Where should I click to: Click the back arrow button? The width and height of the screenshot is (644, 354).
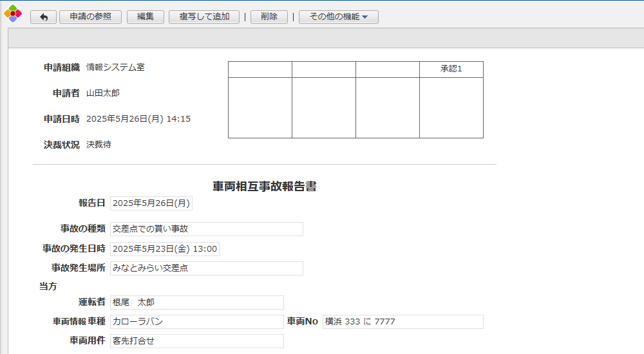click(44, 17)
